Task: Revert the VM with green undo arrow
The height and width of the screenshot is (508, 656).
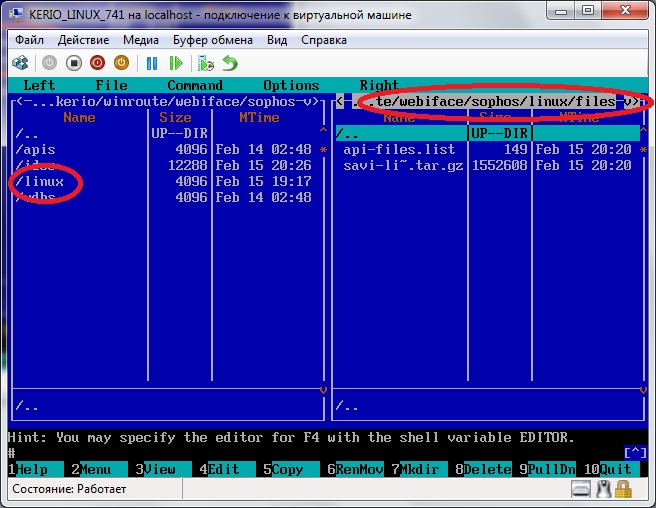Action: pyautogui.click(x=230, y=63)
